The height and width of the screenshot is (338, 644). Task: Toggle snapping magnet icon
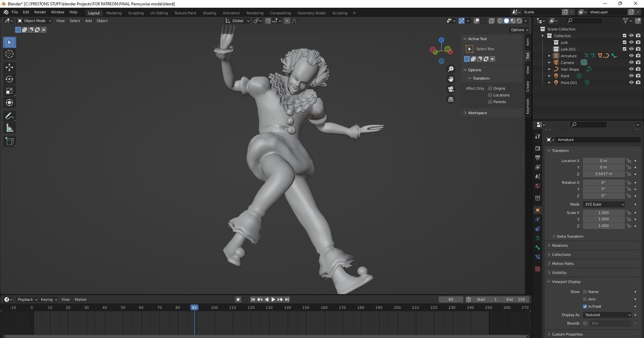coord(268,21)
